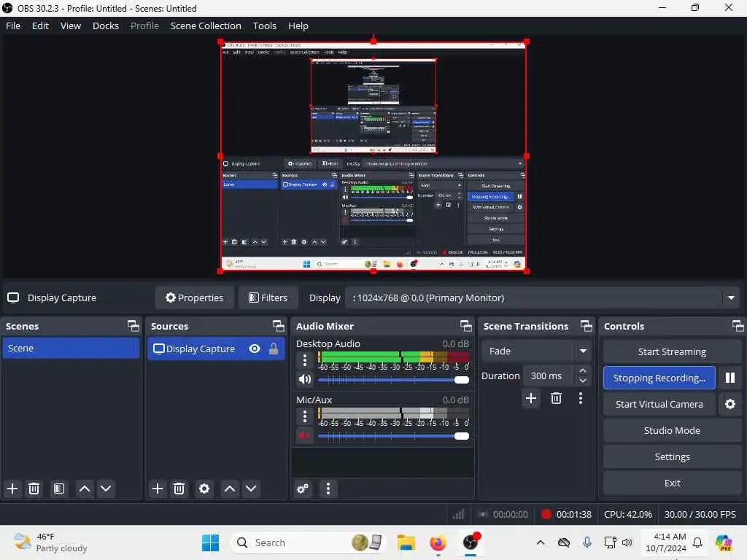
Task: Click Start Virtual Camera
Action: [x=659, y=404]
